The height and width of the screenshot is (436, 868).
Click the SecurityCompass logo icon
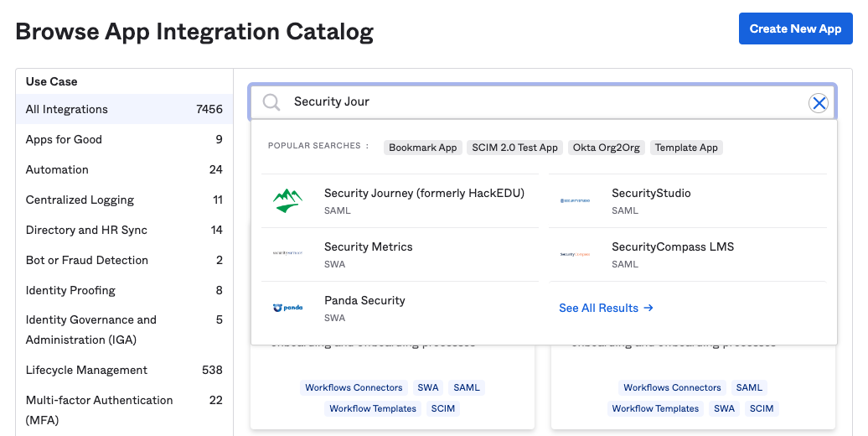pyautogui.click(x=575, y=254)
